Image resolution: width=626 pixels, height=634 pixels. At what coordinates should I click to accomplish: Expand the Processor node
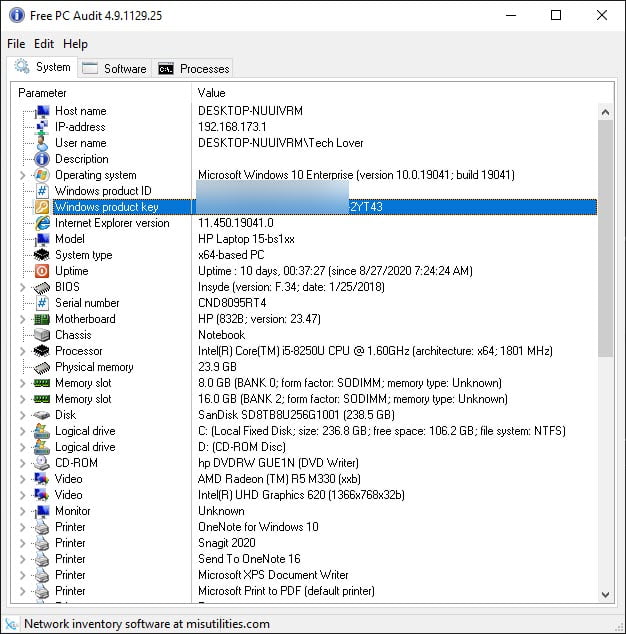[x=23, y=351]
